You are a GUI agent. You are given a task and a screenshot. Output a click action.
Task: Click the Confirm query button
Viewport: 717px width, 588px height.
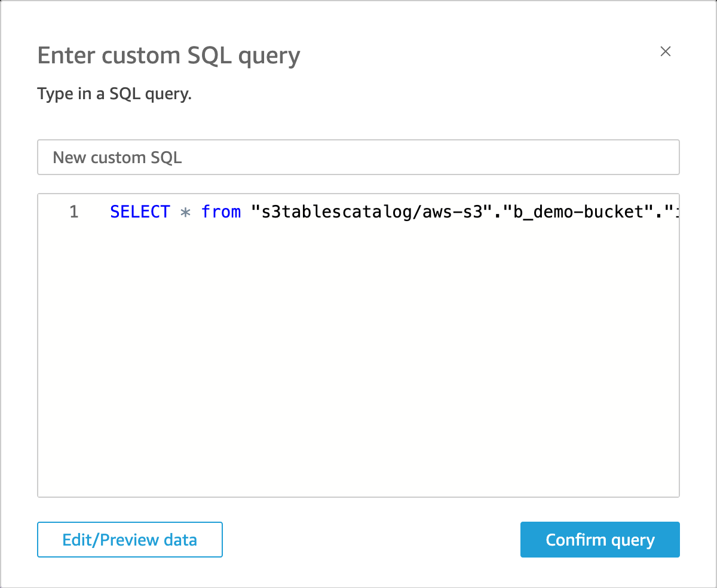click(599, 540)
